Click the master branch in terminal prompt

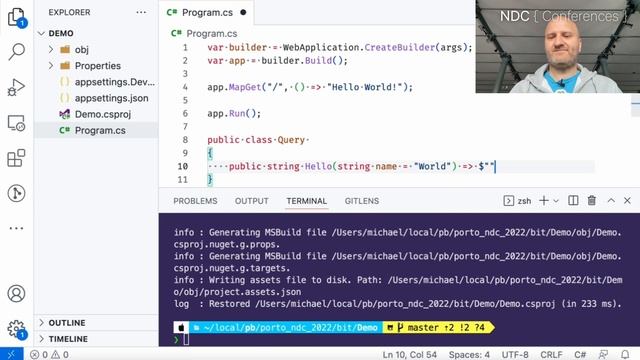(422, 327)
